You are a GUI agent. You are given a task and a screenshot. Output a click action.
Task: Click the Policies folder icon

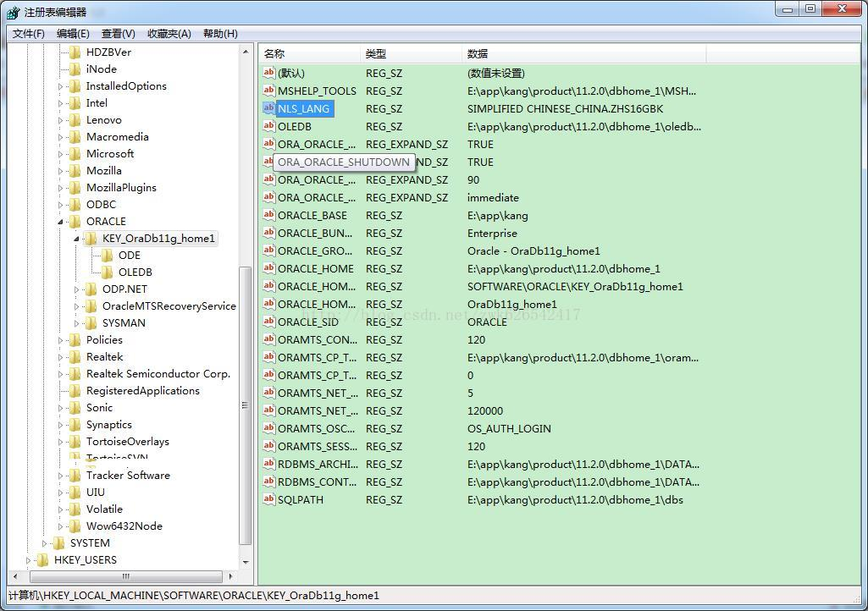(x=75, y=340)
